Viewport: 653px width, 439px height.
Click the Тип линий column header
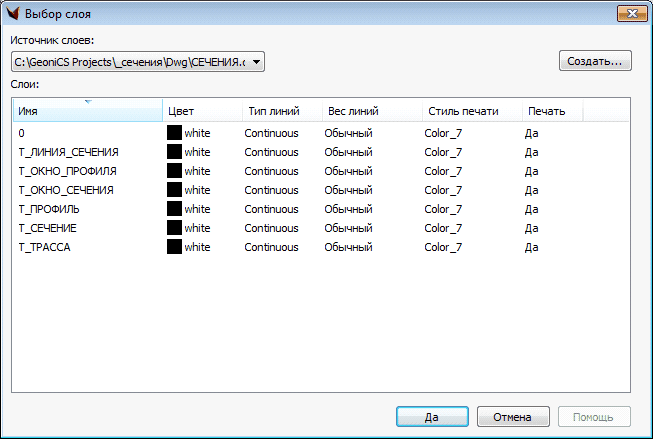pyautogui.click(x=281, y=111)
